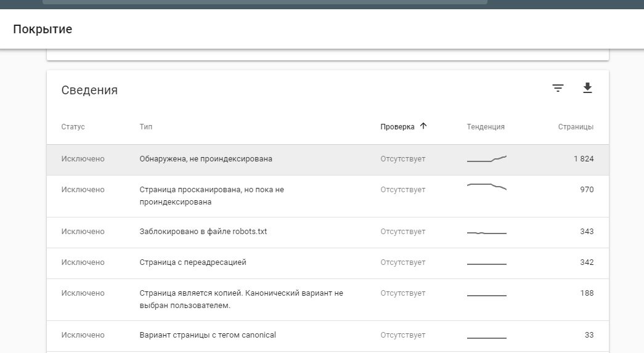This screenshot has height=353, width=644.
Task: Click the Сведения section heading
Action: pyautogui.click(x=89, y=90)
